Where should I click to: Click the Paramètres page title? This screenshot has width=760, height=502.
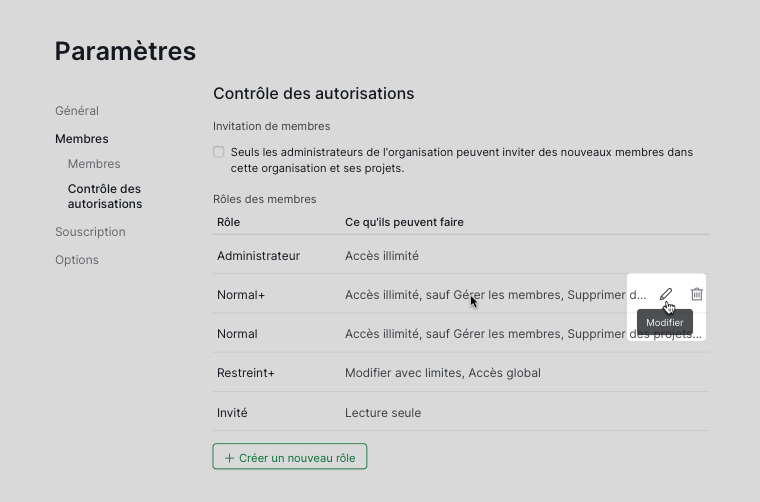point(125,51)
